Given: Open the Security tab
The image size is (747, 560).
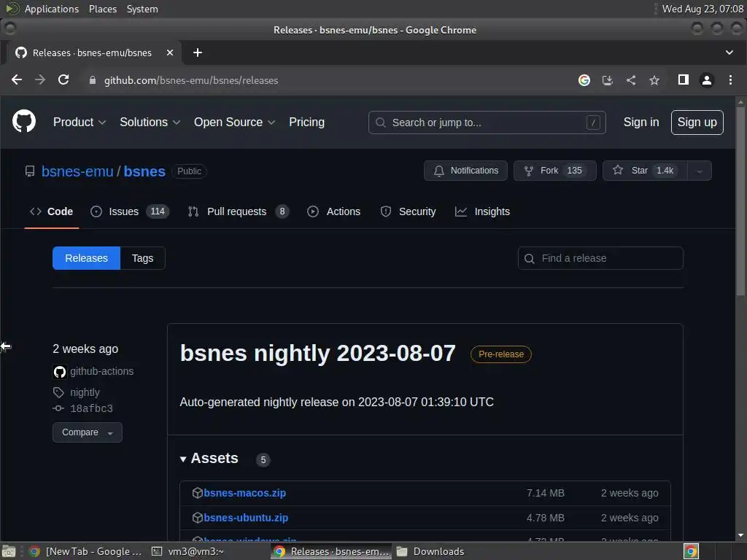Looking at the screenshot, I should tap(409, 211).
